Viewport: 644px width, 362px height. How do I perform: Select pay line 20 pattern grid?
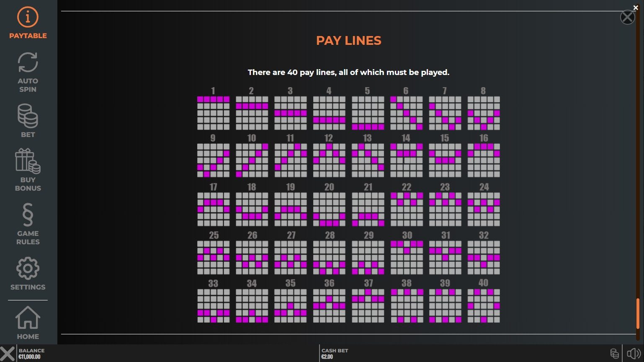329,209
